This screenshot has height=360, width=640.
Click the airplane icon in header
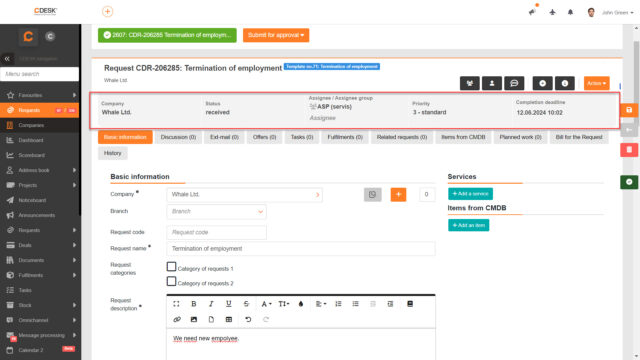point(552,12)
